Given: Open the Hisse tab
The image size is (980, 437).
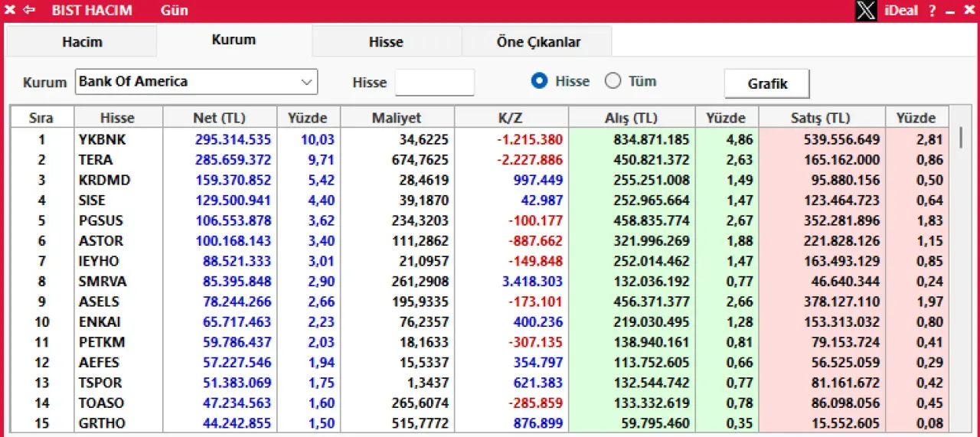Looking at the screenshot, I should (386, 42).
